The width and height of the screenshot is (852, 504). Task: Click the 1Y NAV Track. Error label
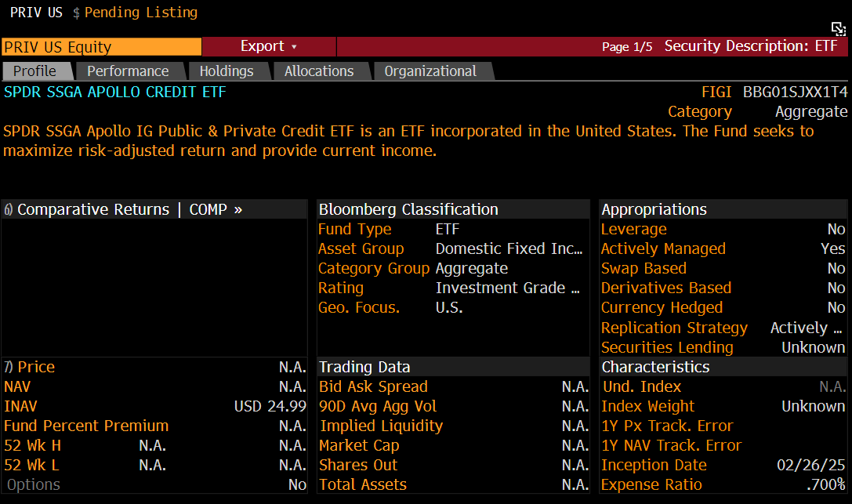[x=672, y=445]
